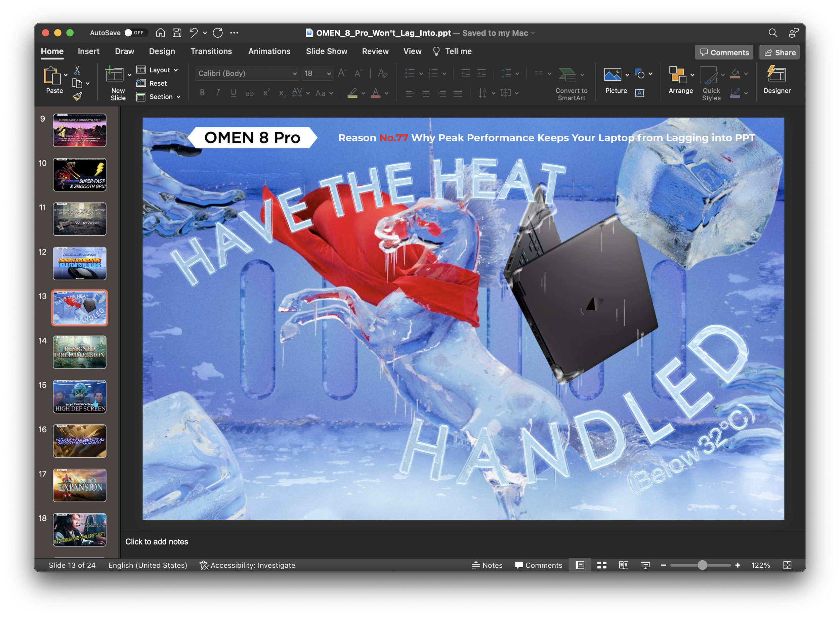Open the Draw tab
This screenshot has height=617, width=840.
coord(124,51)
